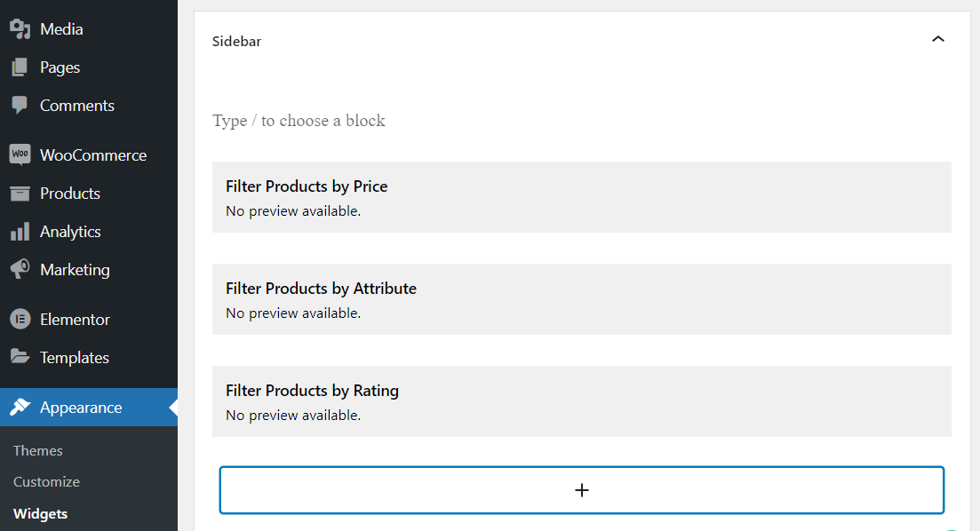Image resolution: width=980 pixels, height=531 pixels.
Task: Click the Comments speech bubble icon
Action: pos(20,105)
